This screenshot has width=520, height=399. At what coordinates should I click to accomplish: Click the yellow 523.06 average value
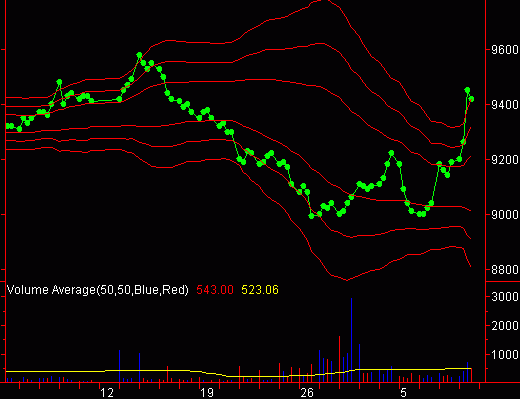260,290
